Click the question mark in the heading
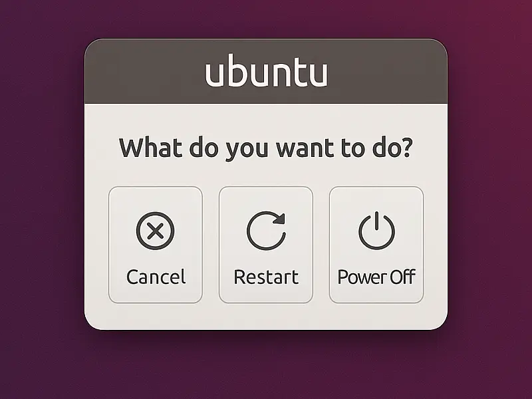The width and height of the screenshot is (532, 399). click(x=406, y=147)
